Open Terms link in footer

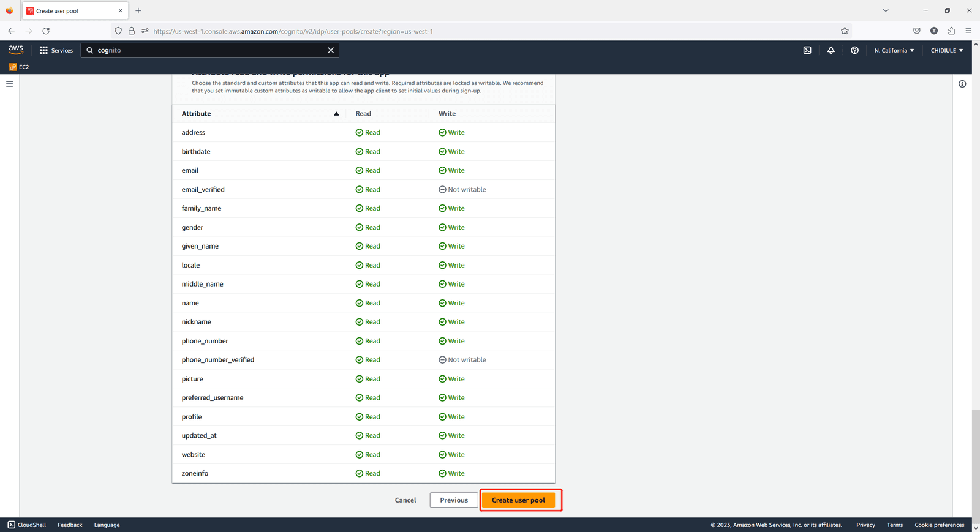pyautogui.click(x=895, y=525)
